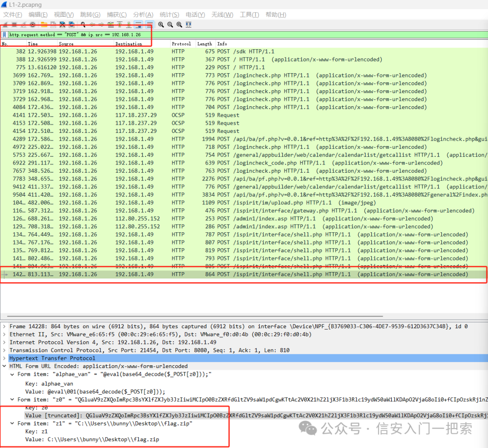The width and height of the screenshot is (488, 448).
Task: Expand the Frame 14228 tree node
Action: 5,326
